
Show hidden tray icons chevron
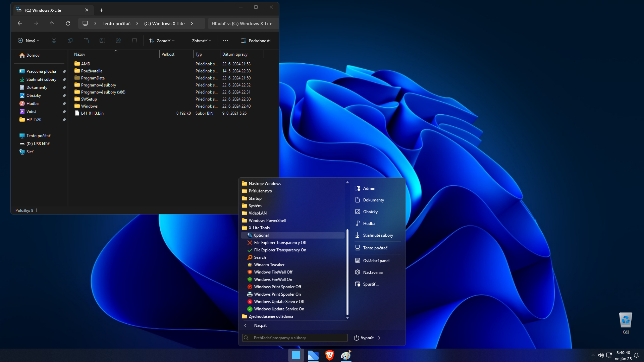click(x=593, y=355)
